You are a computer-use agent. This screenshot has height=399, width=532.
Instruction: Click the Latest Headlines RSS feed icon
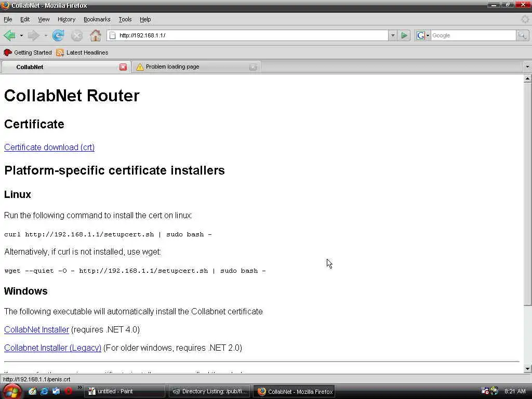pyautogui.click(x=60, y=52)
